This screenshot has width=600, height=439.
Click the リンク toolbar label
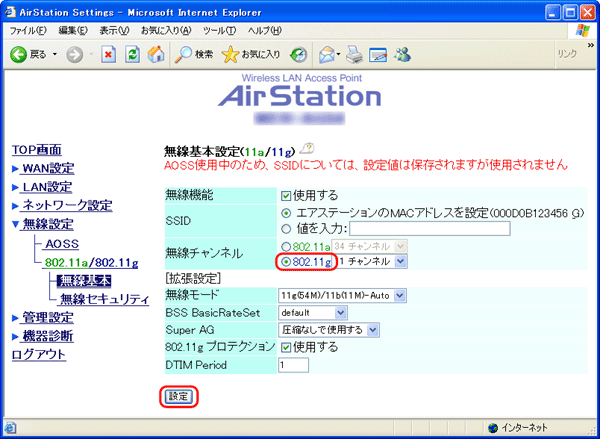pos(567,55)
